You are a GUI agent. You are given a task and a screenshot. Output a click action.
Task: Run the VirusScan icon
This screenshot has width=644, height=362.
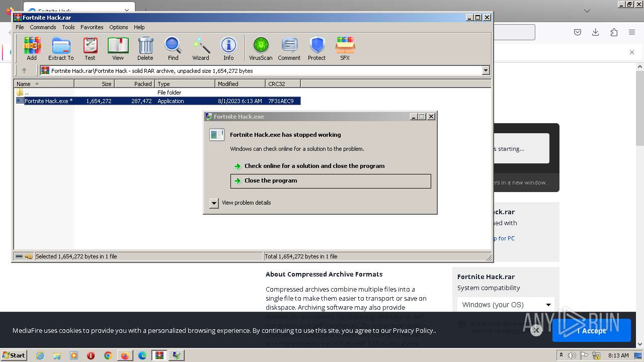[261, 49]
